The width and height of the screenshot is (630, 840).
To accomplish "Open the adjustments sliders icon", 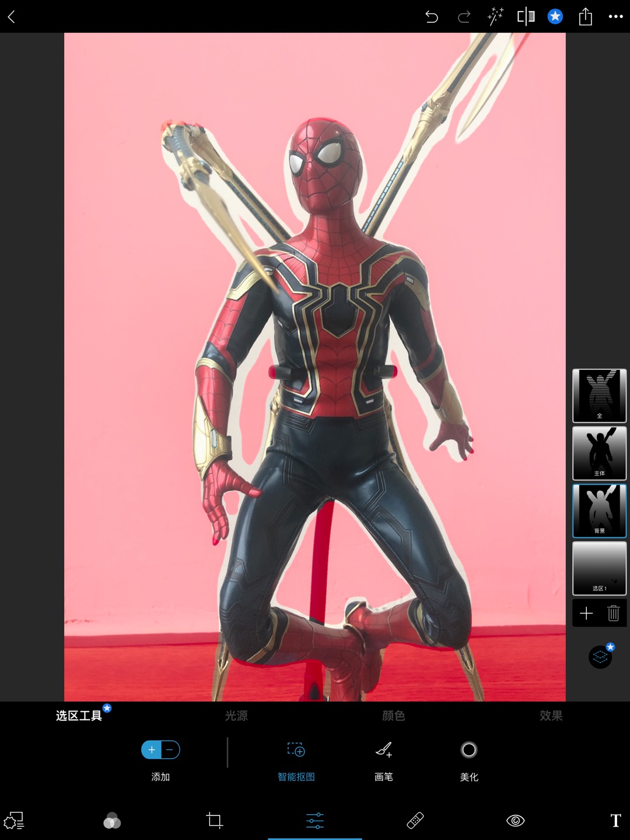I will click(315, 821).
